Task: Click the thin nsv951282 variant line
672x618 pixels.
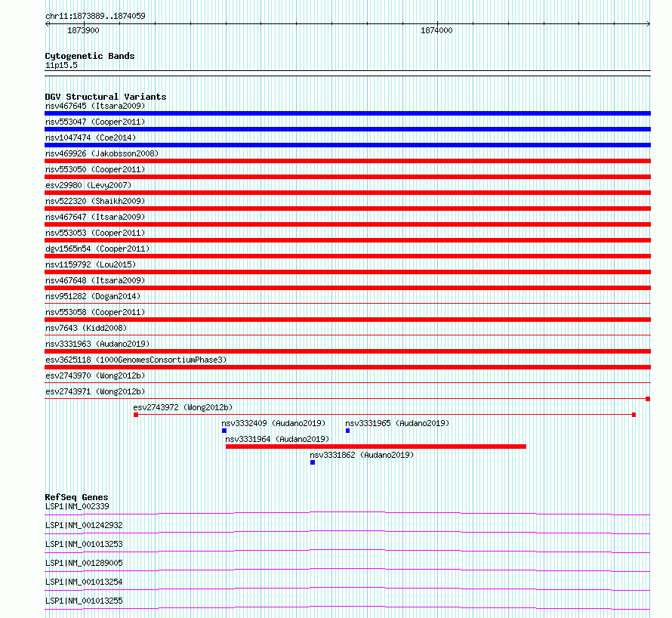Action: 347,304
